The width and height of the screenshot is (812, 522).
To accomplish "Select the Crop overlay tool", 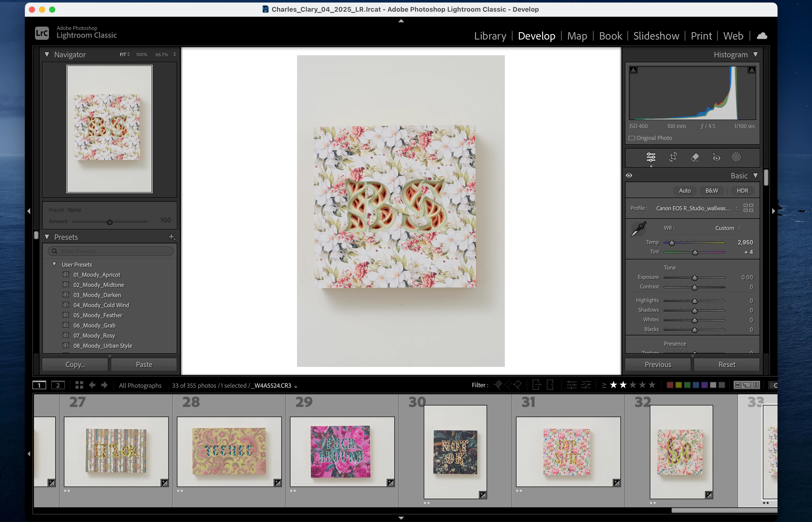I will (x=673, y=157).
